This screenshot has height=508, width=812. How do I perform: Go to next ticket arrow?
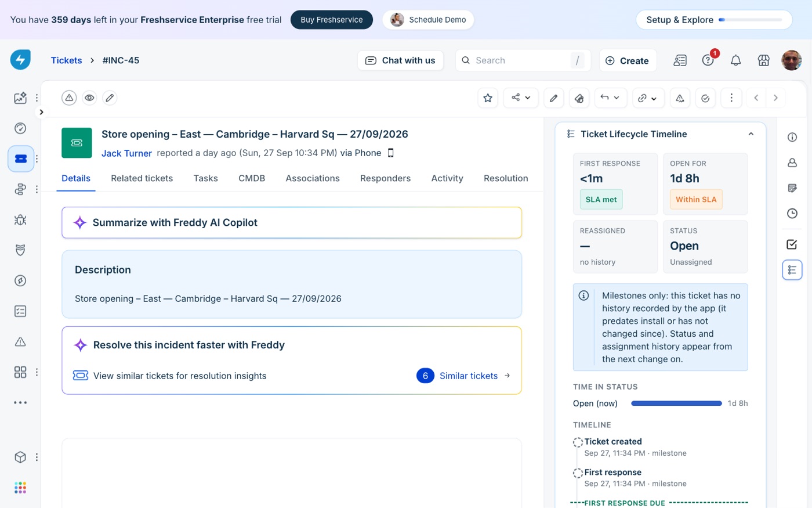click(x=775, y=98)
